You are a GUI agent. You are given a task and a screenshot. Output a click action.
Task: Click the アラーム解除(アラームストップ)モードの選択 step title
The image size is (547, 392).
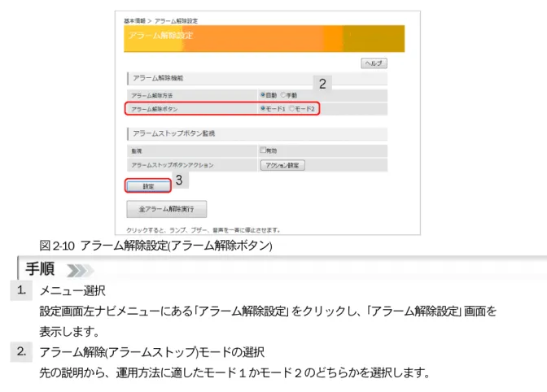pyautogui.click(x=151, y=352)
